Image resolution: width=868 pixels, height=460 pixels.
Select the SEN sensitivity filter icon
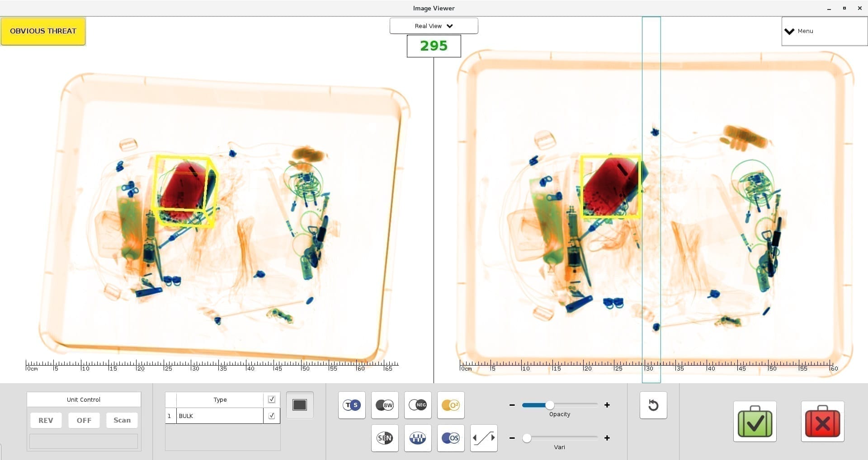[x=384, y=437]
